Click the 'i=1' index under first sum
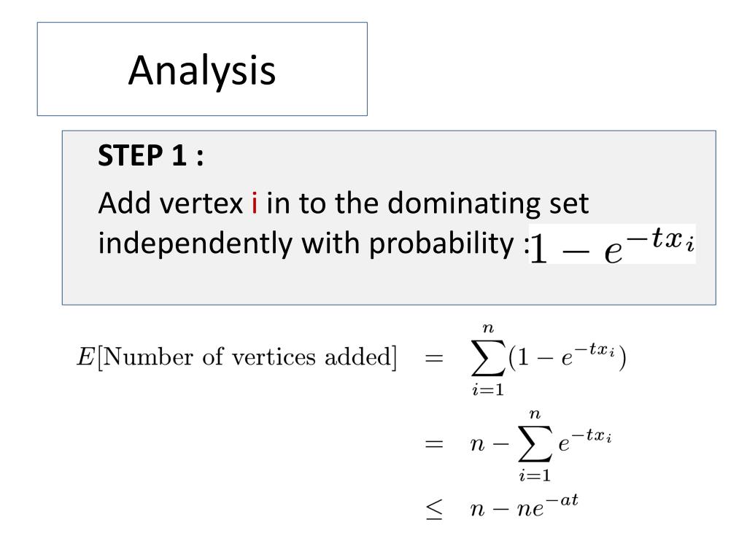The height and width of the screenshot is (560, 747). click(x=488, y=390)
